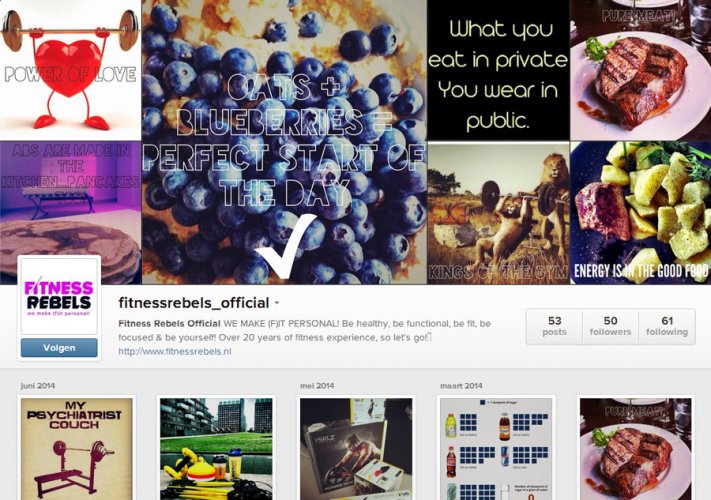This screenshot has height=500, width=711.
Task: Click the Power of Love heart image
Action: point(70,70)
